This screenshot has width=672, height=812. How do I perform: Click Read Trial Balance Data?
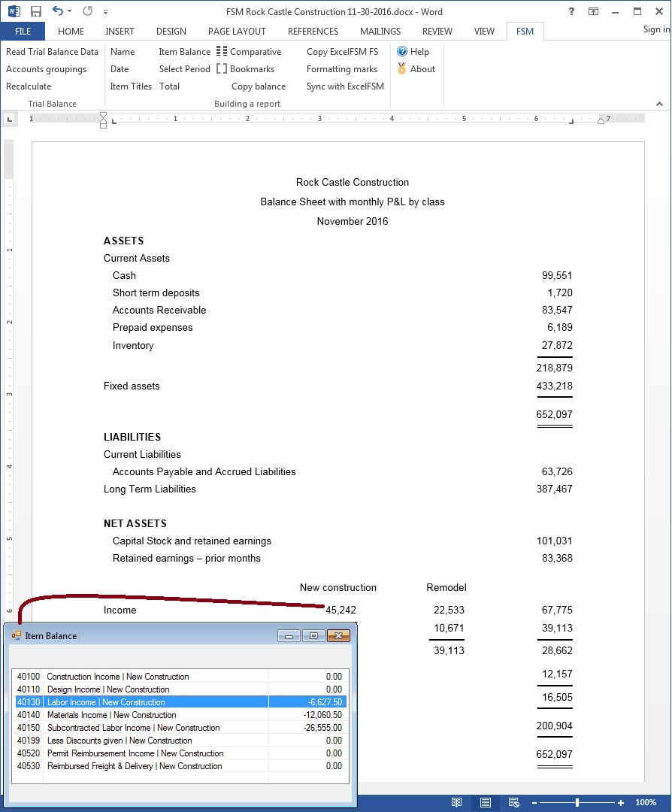click(x=52, y=52)
